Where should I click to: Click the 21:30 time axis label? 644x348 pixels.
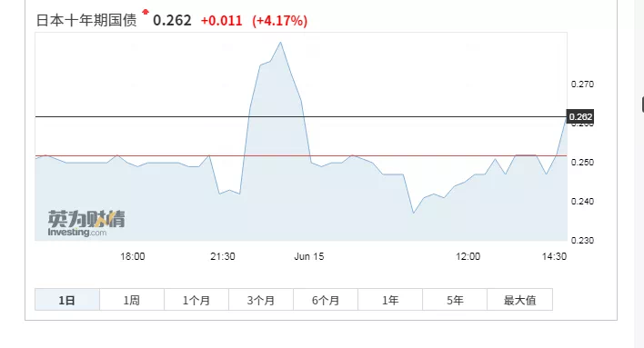223,256
